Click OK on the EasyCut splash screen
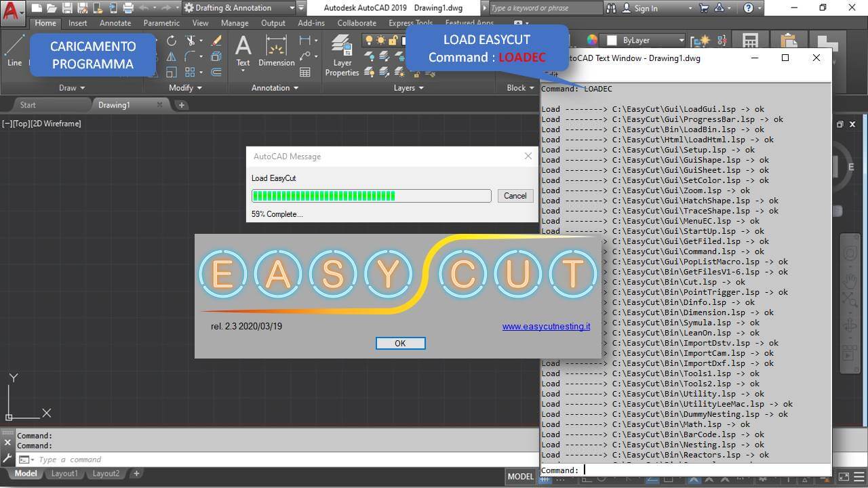 [x=400, y=344]
